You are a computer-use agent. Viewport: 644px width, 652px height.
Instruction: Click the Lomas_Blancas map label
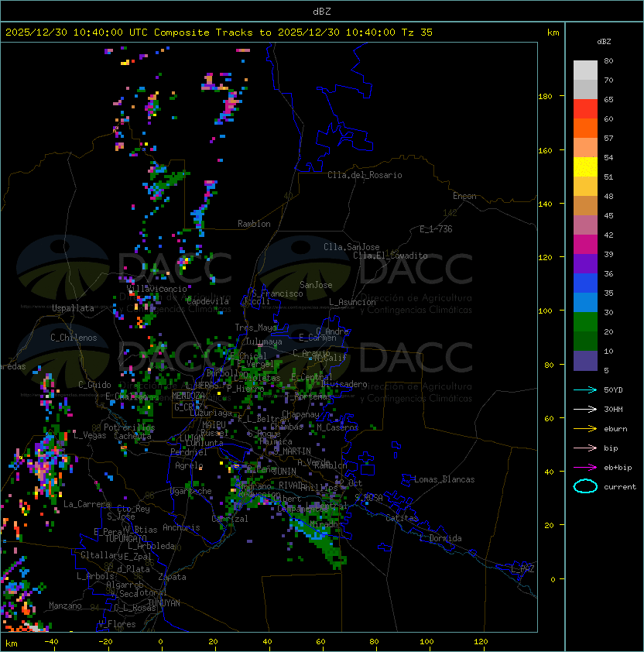[x=444, y=479]
